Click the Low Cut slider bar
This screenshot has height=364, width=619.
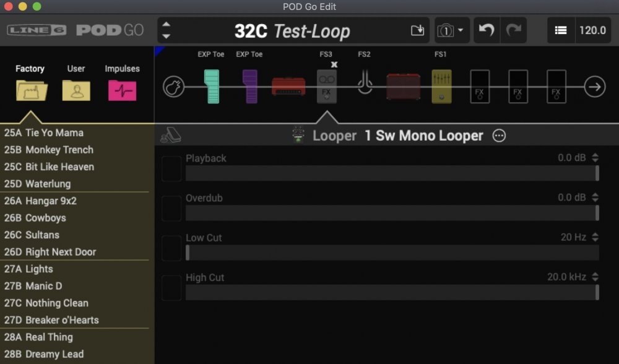coord(392,253)
